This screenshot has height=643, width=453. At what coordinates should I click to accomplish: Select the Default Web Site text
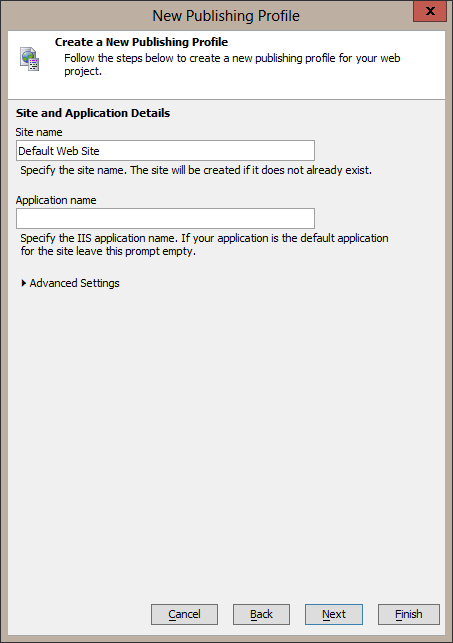click(x=59, y=151)
